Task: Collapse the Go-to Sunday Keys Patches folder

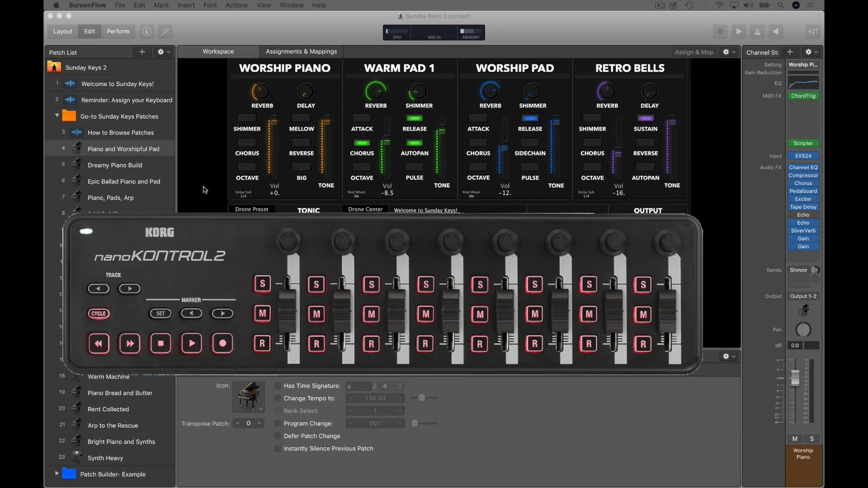Action: click(57, 116)
